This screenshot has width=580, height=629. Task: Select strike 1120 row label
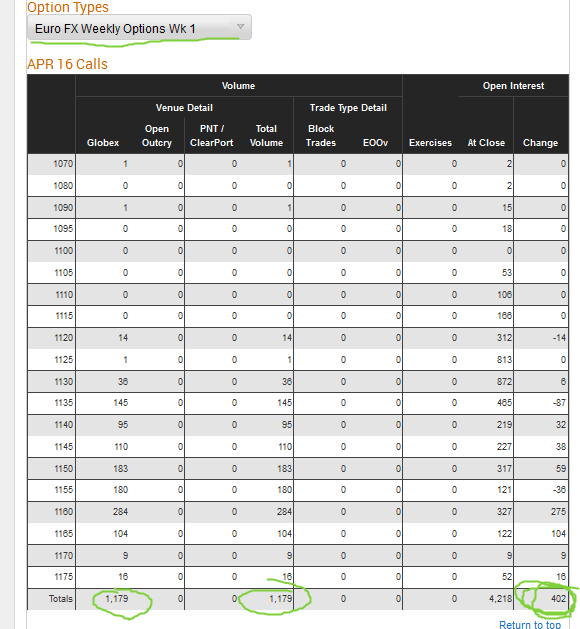coord(63,338)
